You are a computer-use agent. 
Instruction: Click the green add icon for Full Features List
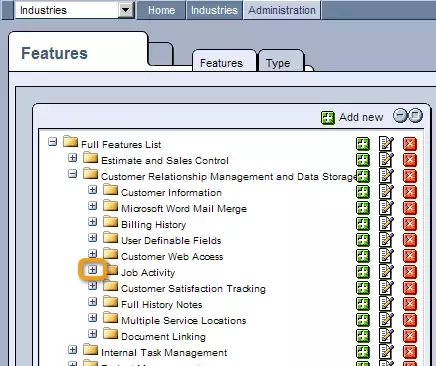pos(363,144)
